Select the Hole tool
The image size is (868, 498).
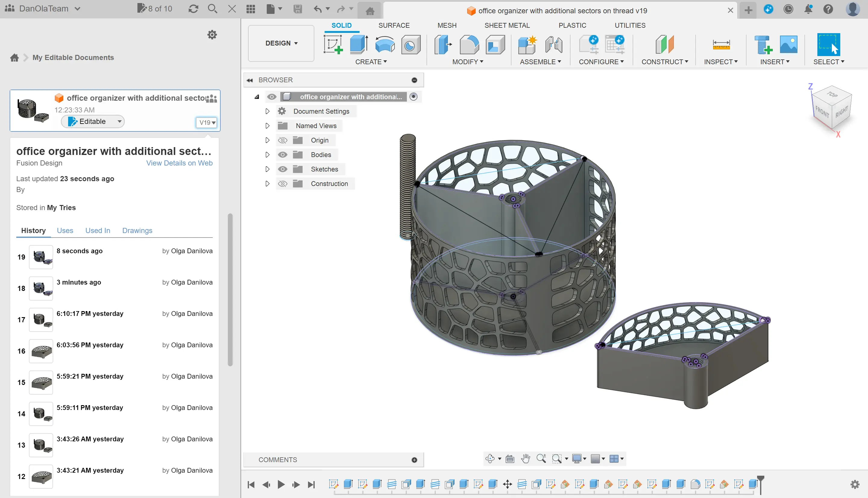pos(410,45)
